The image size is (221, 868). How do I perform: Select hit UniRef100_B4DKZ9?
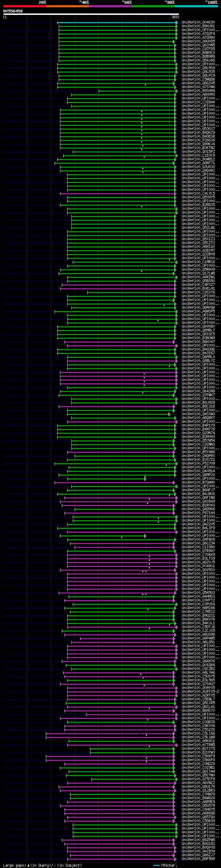pos(198,133)
